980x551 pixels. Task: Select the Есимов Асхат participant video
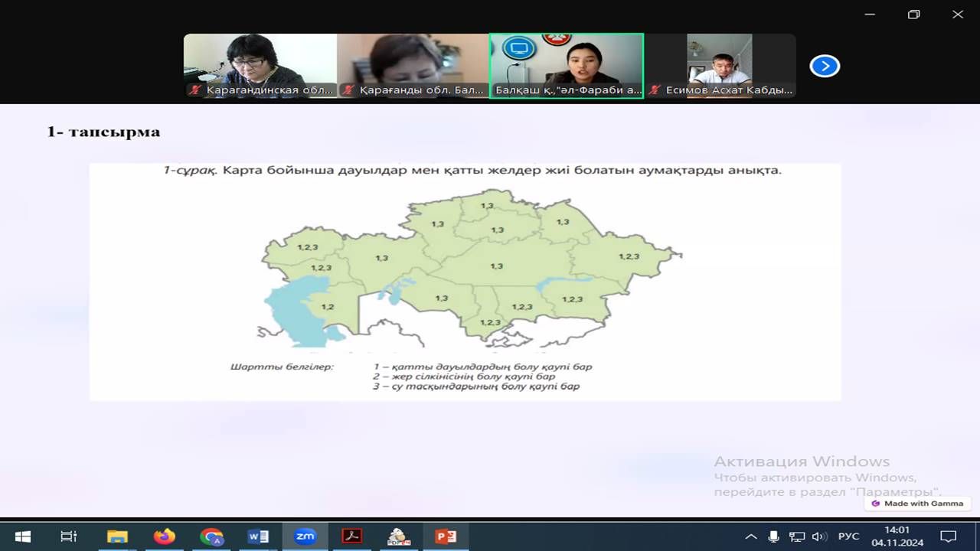coord(720,66)
